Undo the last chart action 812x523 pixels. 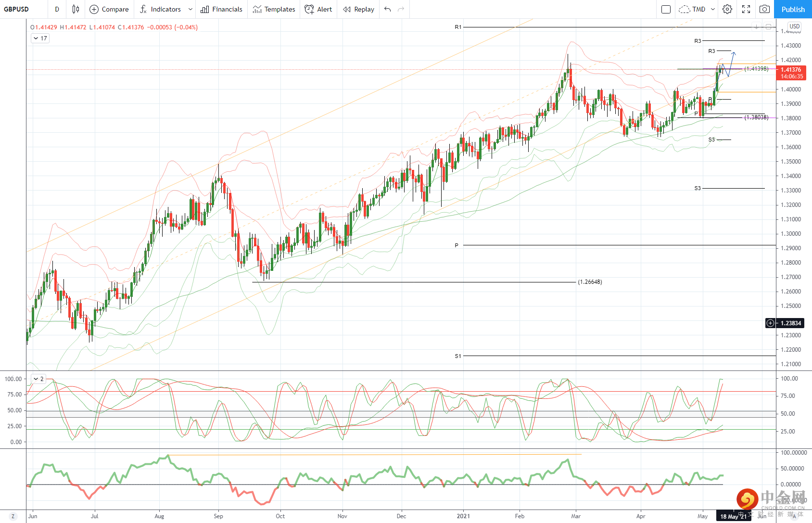point(388,9)
